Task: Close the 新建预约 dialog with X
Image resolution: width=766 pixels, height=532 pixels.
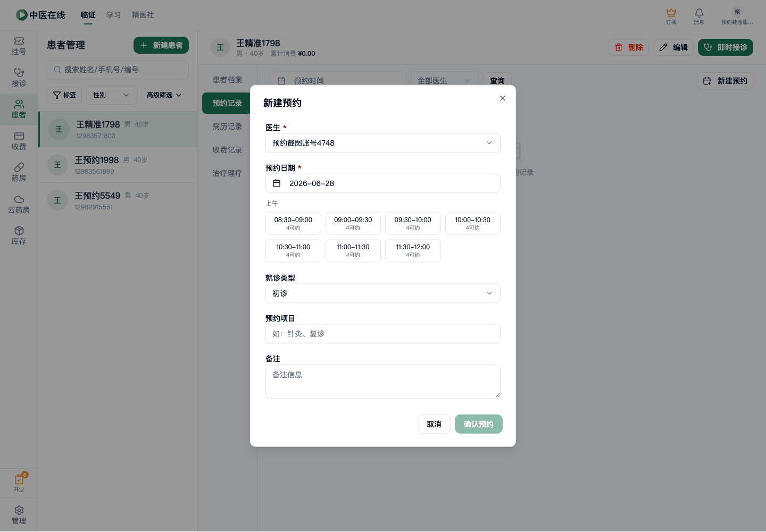Action: [x=503, y=98]
